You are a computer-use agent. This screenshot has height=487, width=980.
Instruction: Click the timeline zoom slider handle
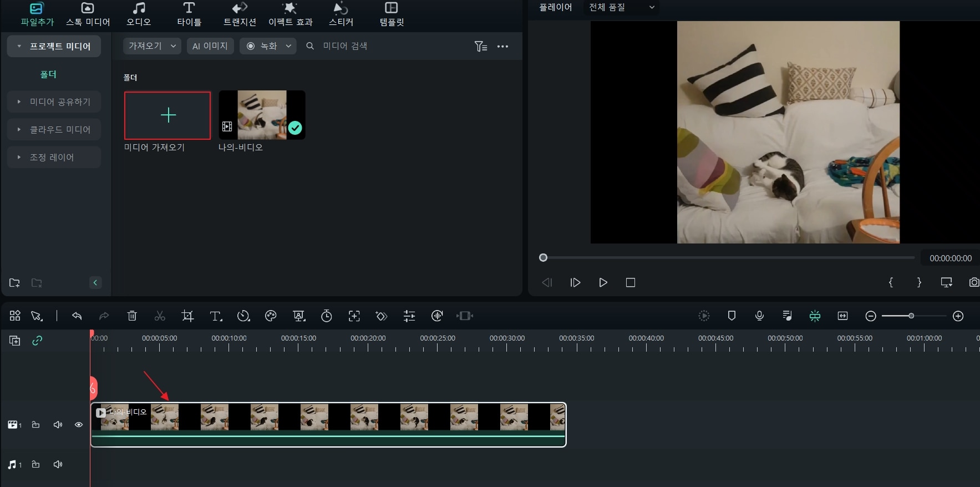(x=911, y=316)
